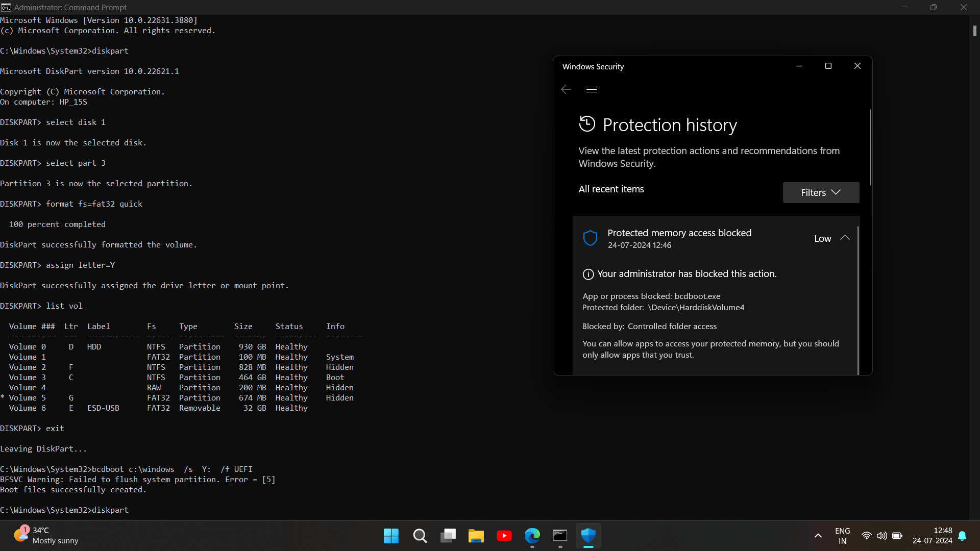Screen dimensions: 980x551
Task: Collapse the Protected memory access blocked entry
Action: pos(845,238)
